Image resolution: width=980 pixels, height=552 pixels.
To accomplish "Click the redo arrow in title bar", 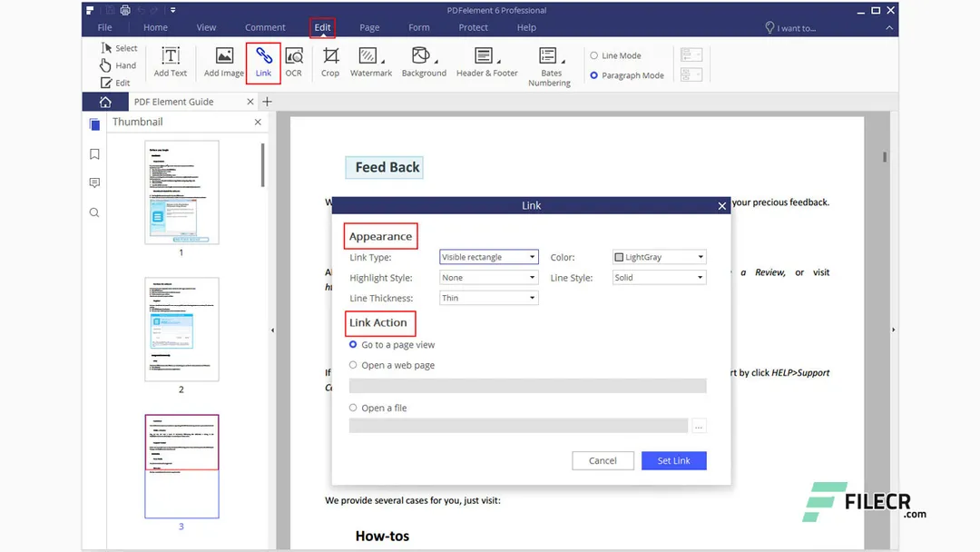I will [x=155, y=10].
